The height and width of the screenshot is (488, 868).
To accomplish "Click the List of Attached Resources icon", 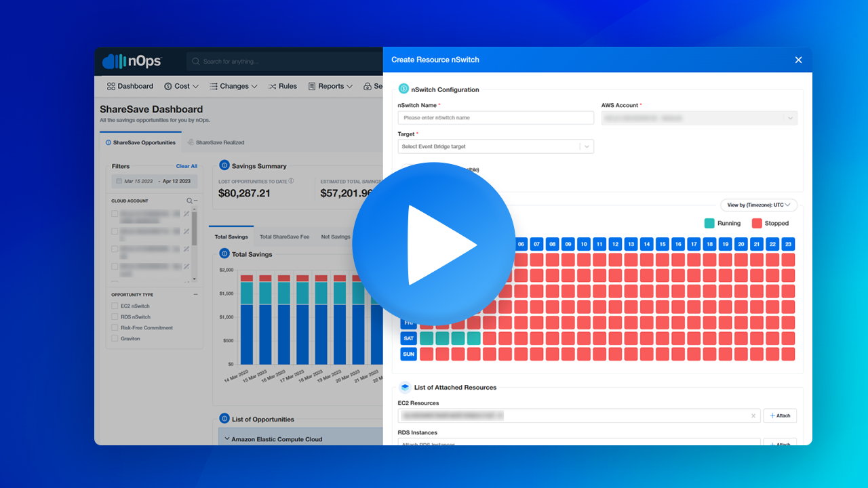I will pyautogui.click(x=404, y=387).
